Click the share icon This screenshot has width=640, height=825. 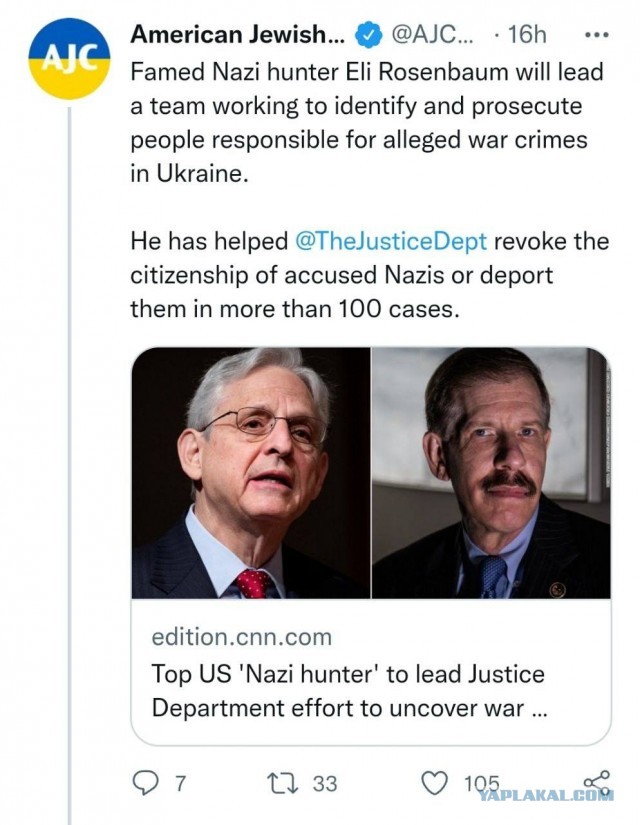click(595, 782)
